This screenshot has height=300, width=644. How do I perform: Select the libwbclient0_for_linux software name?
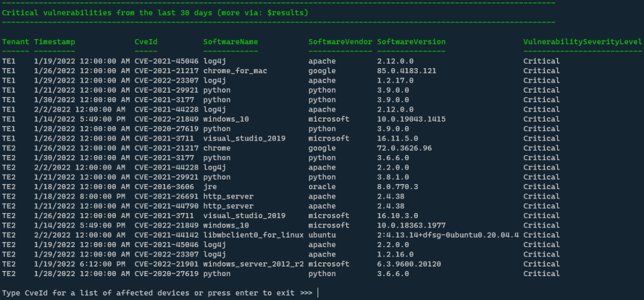coord(253,234)
